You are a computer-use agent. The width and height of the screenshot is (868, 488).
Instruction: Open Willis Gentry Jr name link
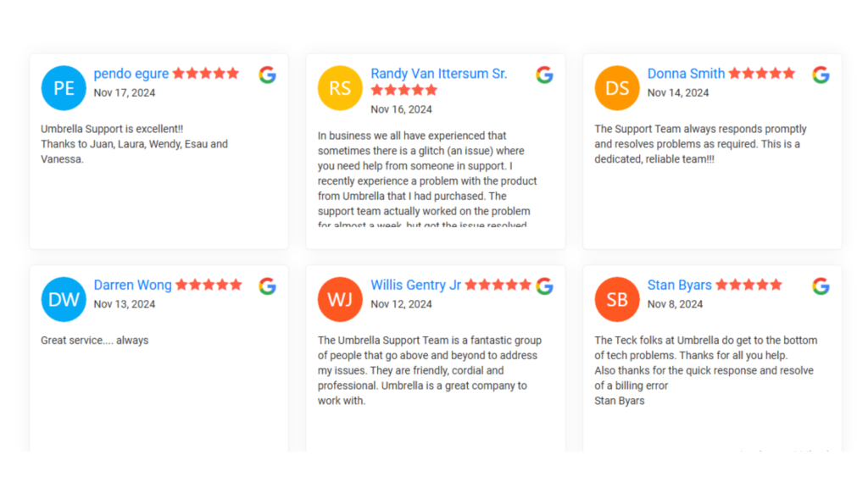click(x=415, y=285)
